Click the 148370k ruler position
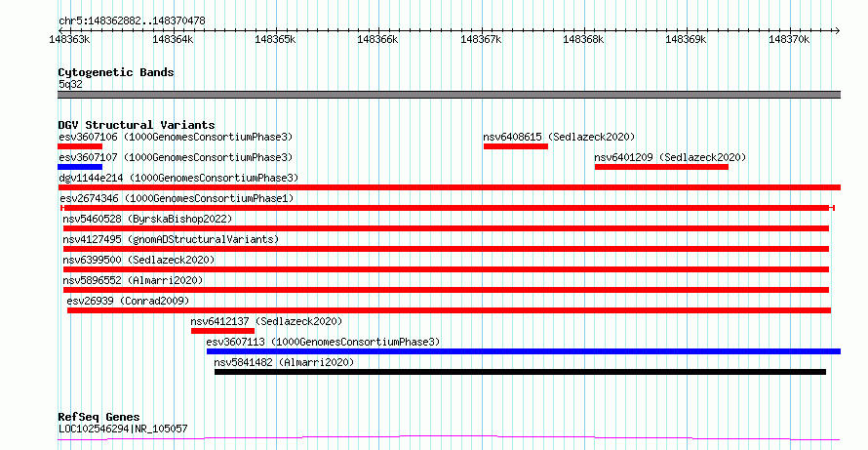 (x=789, y=40)
